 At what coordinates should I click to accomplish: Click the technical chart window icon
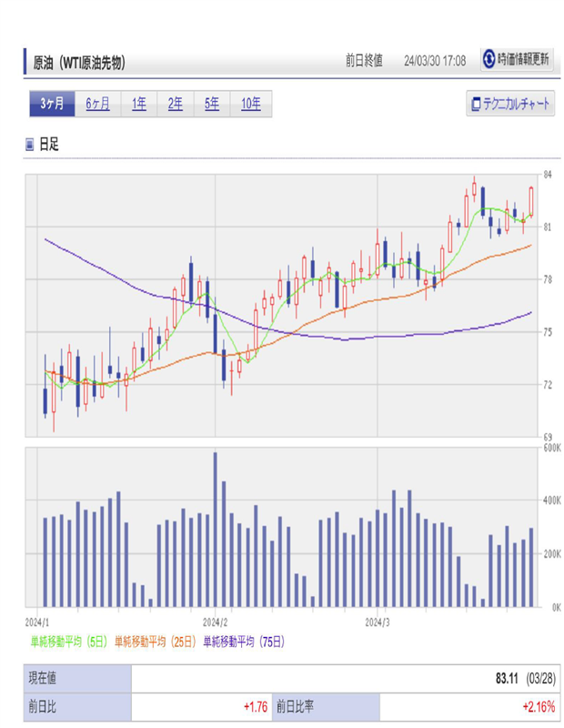tap(476, 104)
